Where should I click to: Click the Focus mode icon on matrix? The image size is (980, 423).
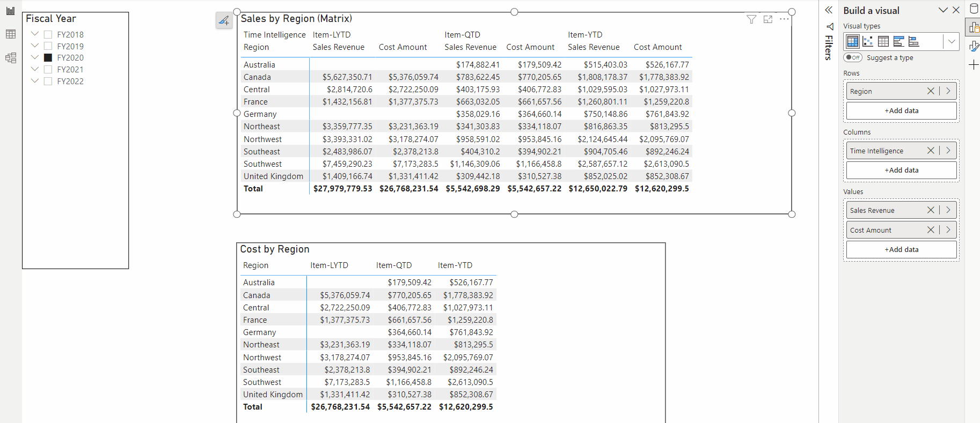click(x=768, y=19)
